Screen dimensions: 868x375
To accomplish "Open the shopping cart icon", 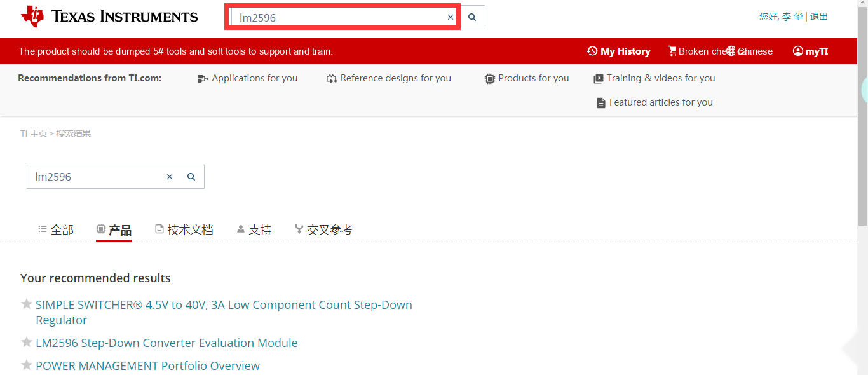I will click(x=672, y=51).
